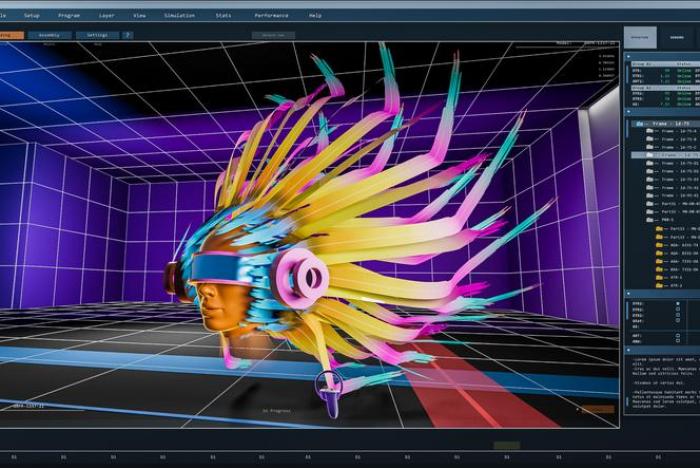Click the pink headphone on the 3D head
The height and width of the screenshot is (468, 700).
click(302, 277)
